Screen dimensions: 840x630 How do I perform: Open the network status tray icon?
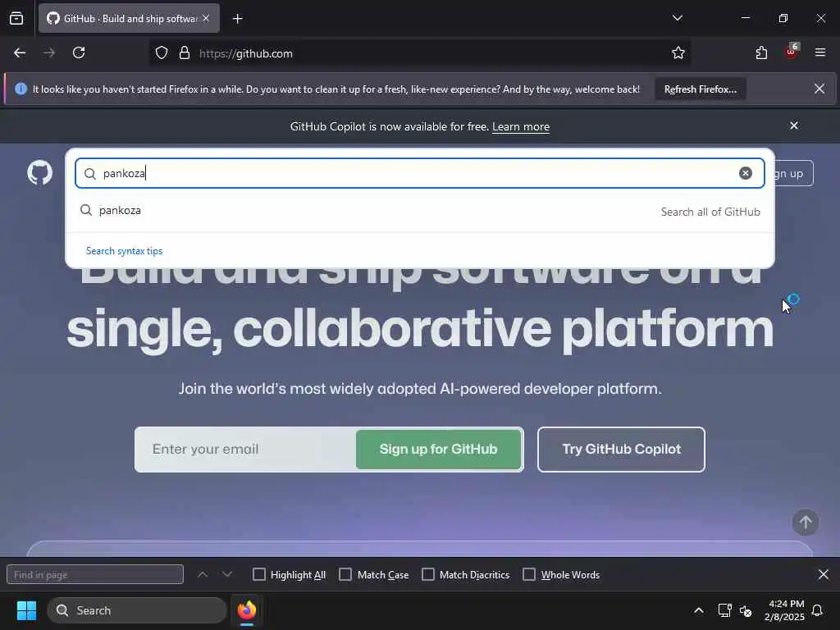[x=724, y=610]
